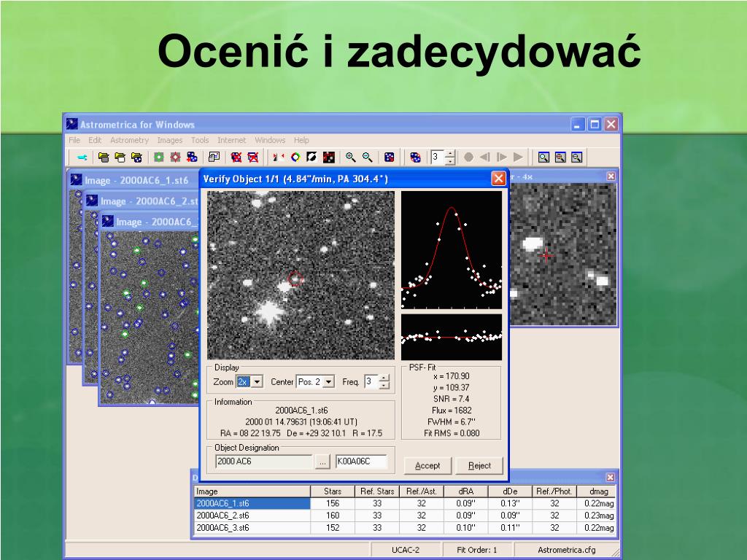This screenshot has width=747, height=560.
Task: Click the magnifier zoom-out icon at toolbar right
Action: pos(576,157)
